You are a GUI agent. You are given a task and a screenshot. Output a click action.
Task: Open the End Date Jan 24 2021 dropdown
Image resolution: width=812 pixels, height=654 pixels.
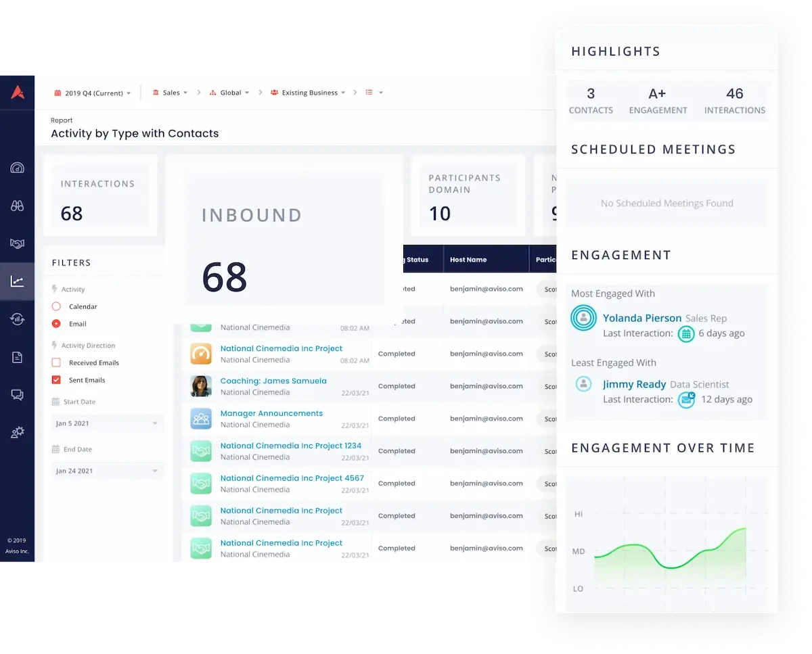tap(108, 471)
